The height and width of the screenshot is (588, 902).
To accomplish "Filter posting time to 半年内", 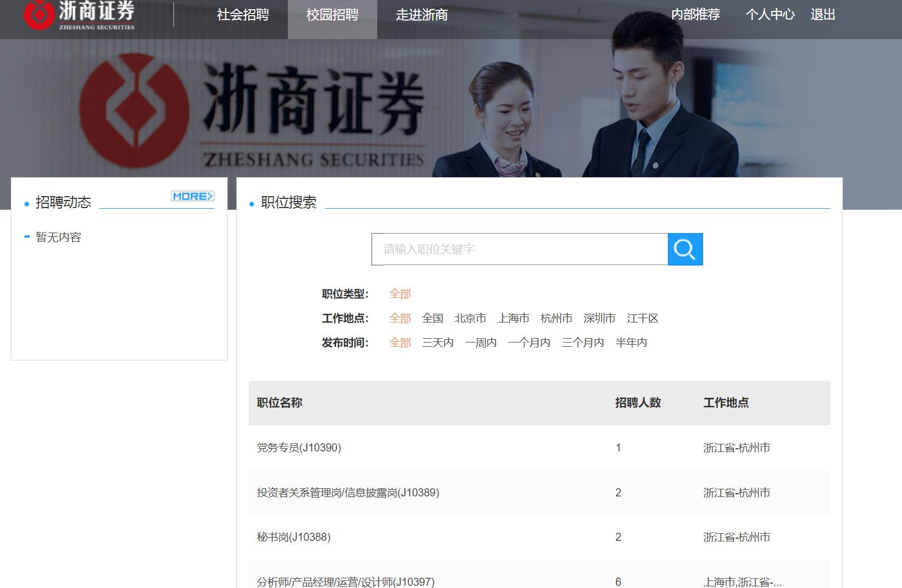I will (632, 343).
